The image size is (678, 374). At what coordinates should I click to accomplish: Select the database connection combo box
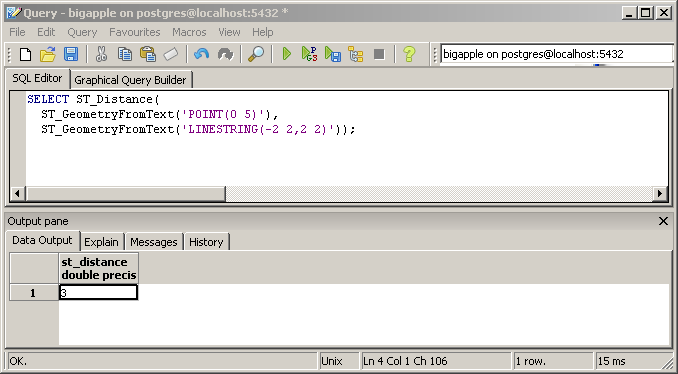point(556,54)
